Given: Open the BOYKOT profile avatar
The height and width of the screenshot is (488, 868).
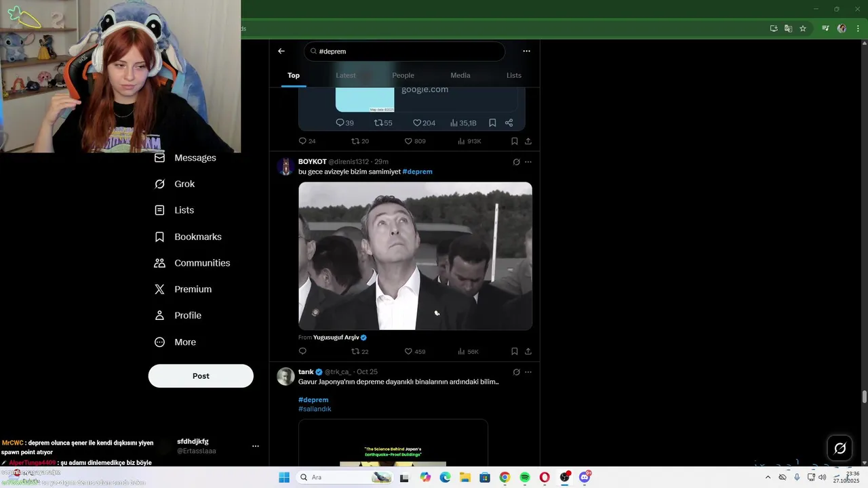Looking at the screenshot, I should tap(286, 166).
